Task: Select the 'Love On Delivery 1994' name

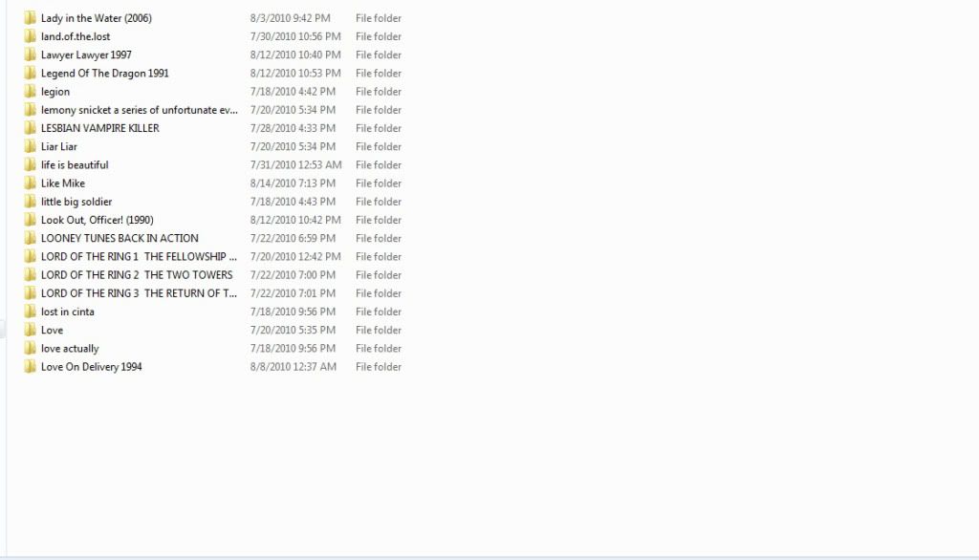Action: [x=92, y=366]
